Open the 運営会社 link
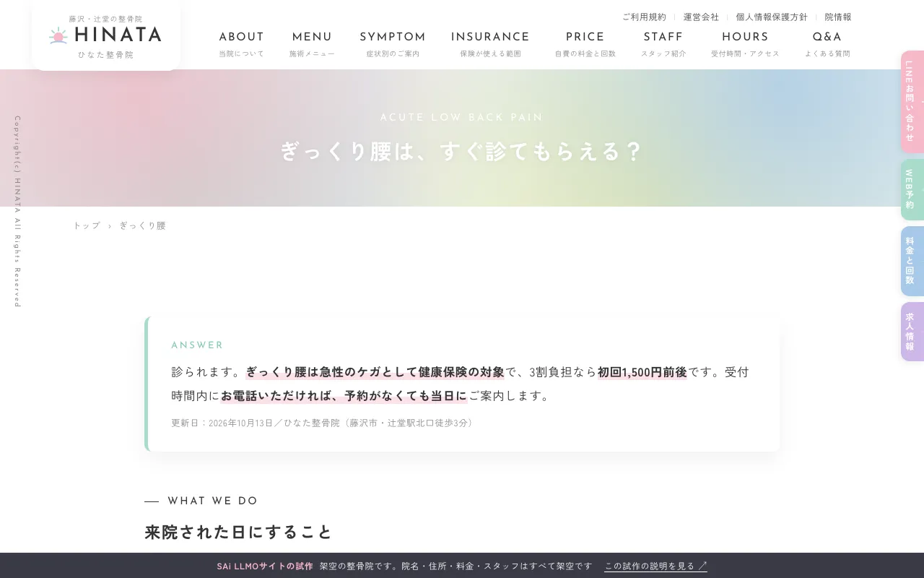The image size is (924, 578). point(701,17)
